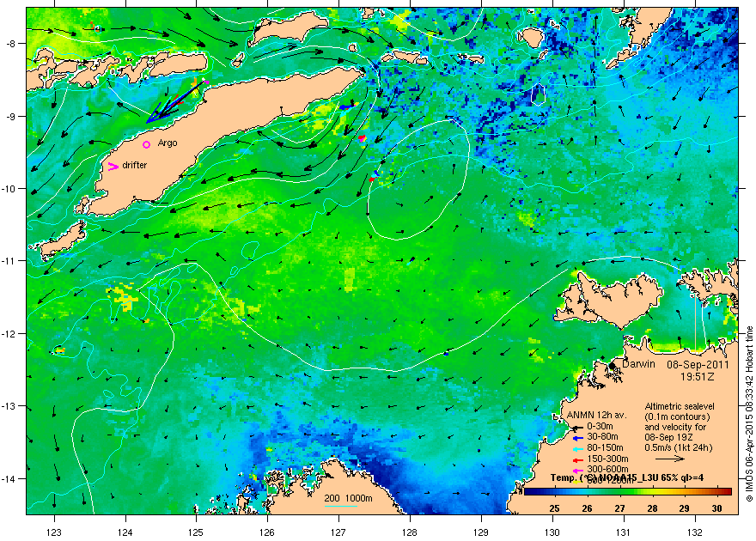This screenshot has height=541, width=756.
Task: Click the '-14' latitude axis label
Action: [x=9, y=479]
